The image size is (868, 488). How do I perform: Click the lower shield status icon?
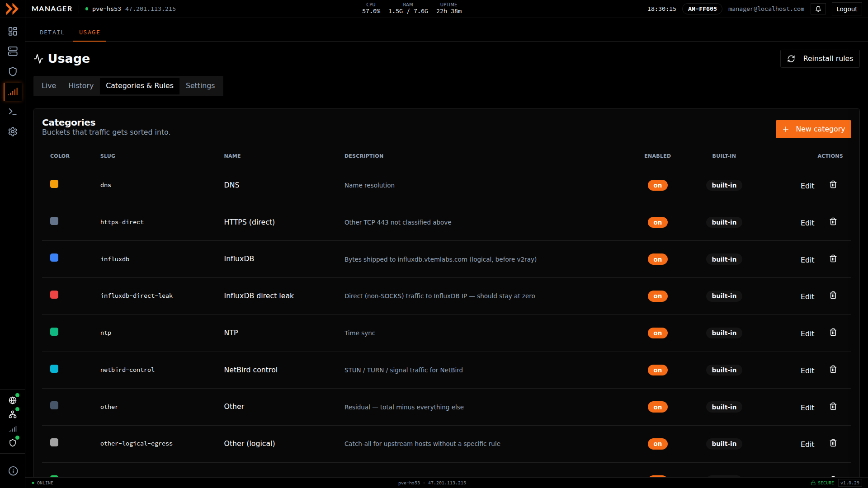13,443
